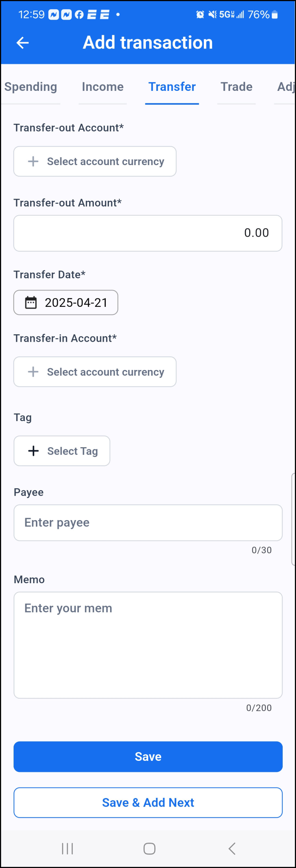The width and height of the screenshot is (296, 868).
Task: Click plus icon in Transfer-out Account selector
Action: pyautogui.click(x=33, y=161)
